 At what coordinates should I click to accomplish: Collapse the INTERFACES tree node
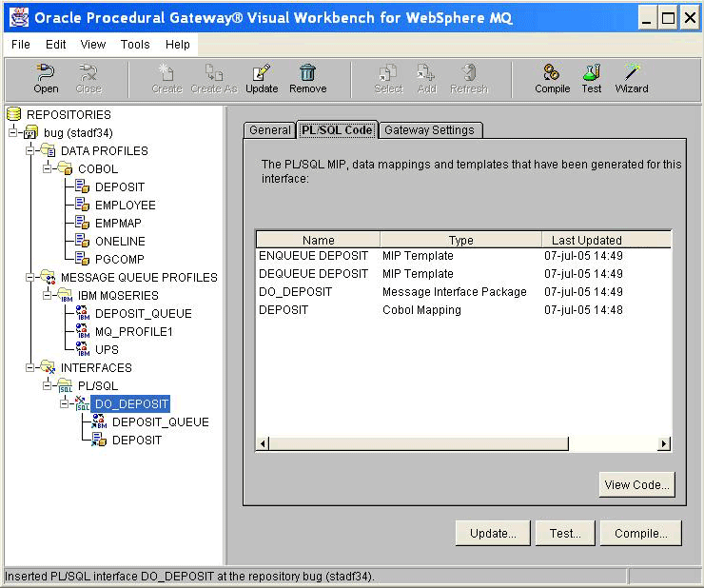click(x=29, y=368)
